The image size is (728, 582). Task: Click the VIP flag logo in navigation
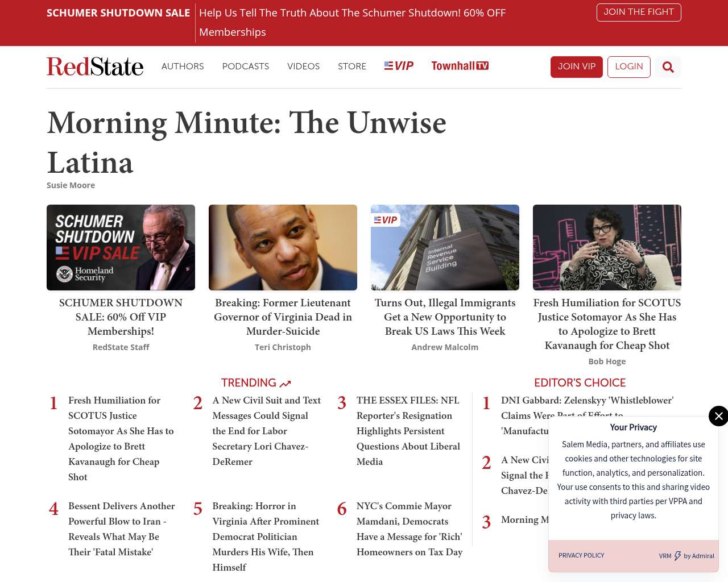(x=399, y=66)
